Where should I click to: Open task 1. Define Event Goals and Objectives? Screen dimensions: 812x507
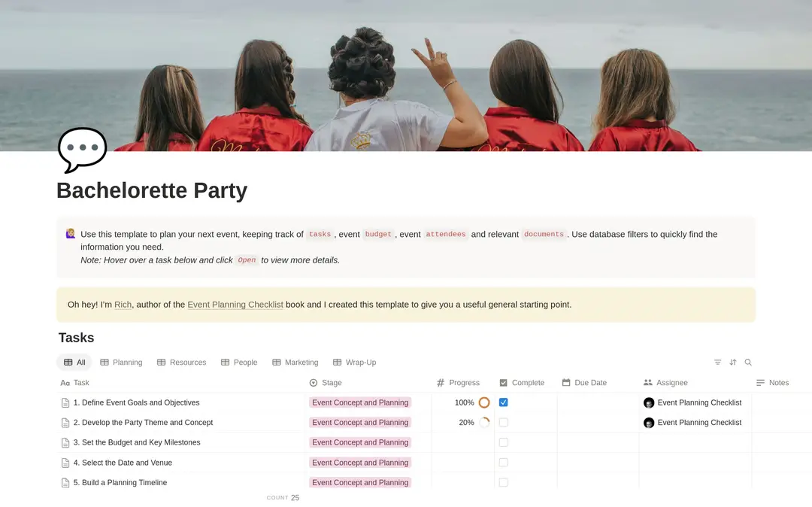coord(136,402)
